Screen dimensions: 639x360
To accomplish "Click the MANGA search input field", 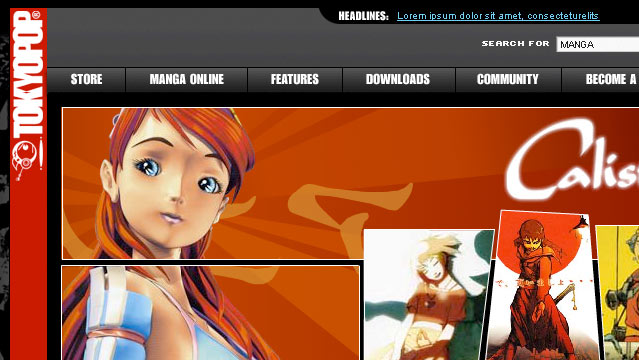I will 597,44.
